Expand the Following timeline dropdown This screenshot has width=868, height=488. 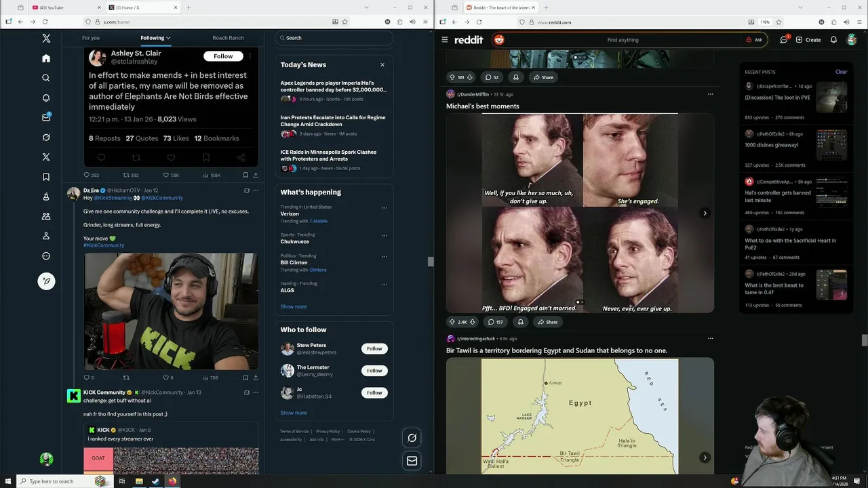coord(167,38)
